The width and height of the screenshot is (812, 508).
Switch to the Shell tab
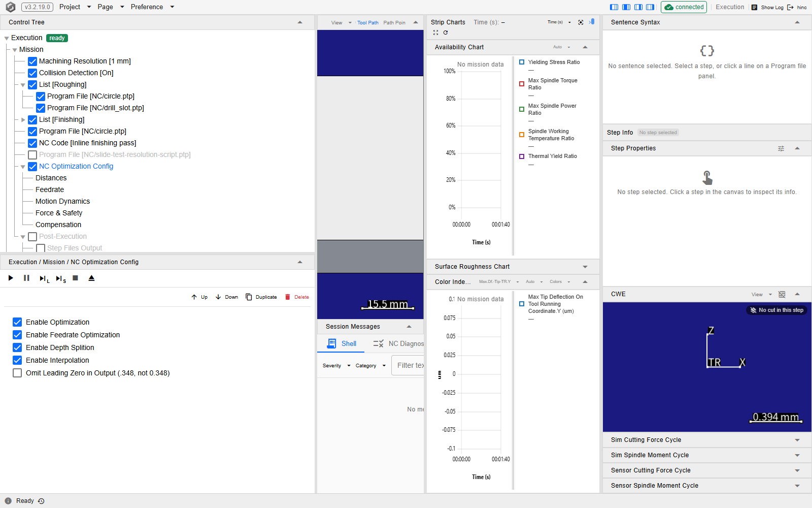click(x=341, y=344)
